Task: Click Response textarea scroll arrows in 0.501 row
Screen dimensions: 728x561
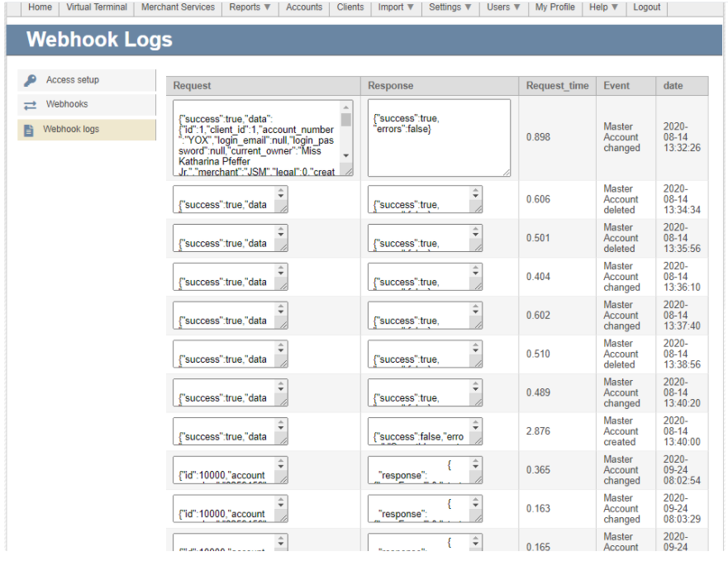Action: [475, 233]
